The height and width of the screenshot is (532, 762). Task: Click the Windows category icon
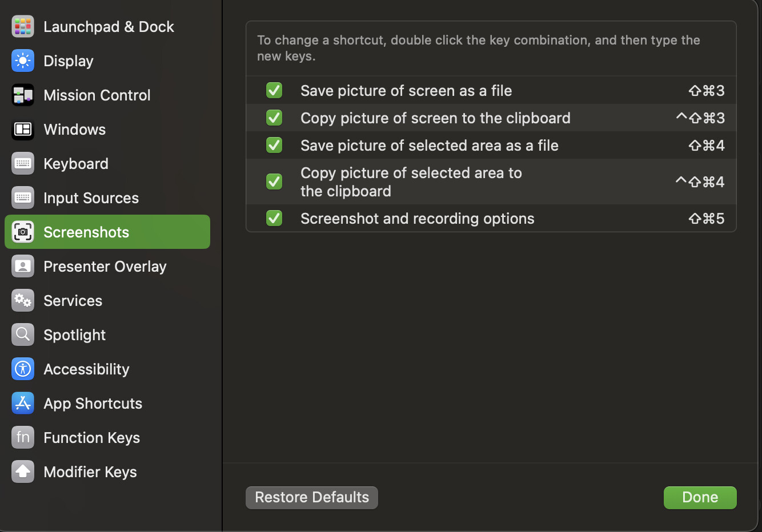click(x=23, y=130)
